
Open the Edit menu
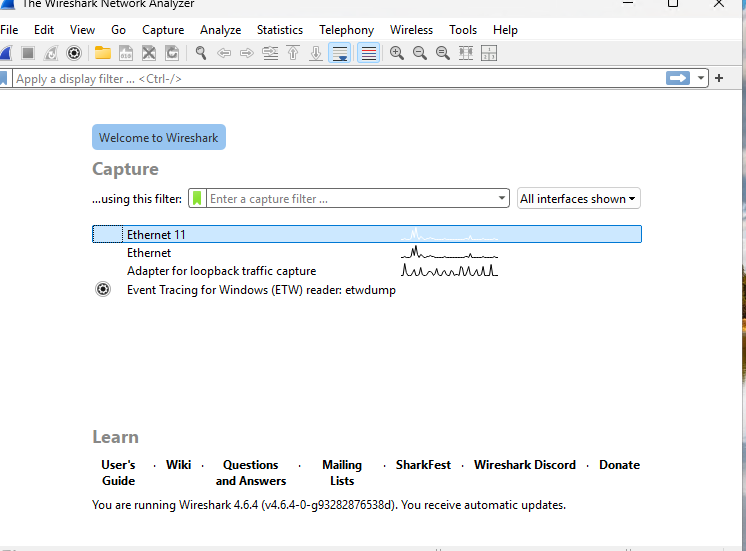(44, 30)
